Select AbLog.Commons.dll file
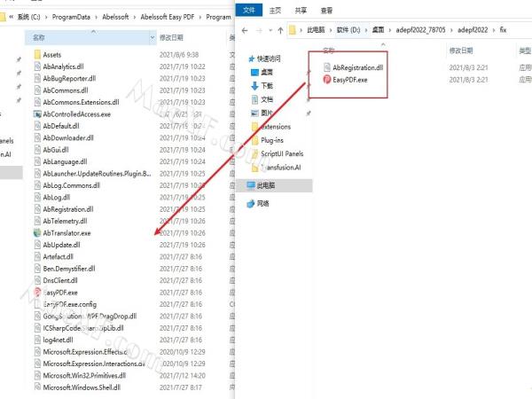 [71, 185]
